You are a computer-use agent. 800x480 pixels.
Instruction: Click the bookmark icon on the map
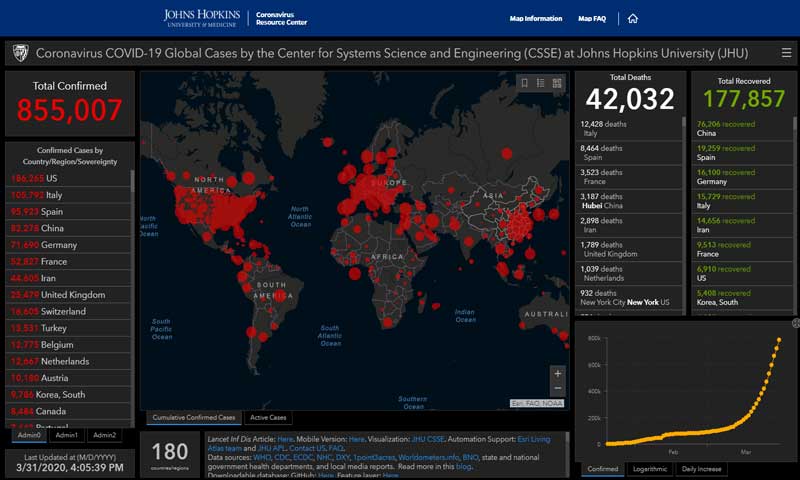tap(524, 83)
